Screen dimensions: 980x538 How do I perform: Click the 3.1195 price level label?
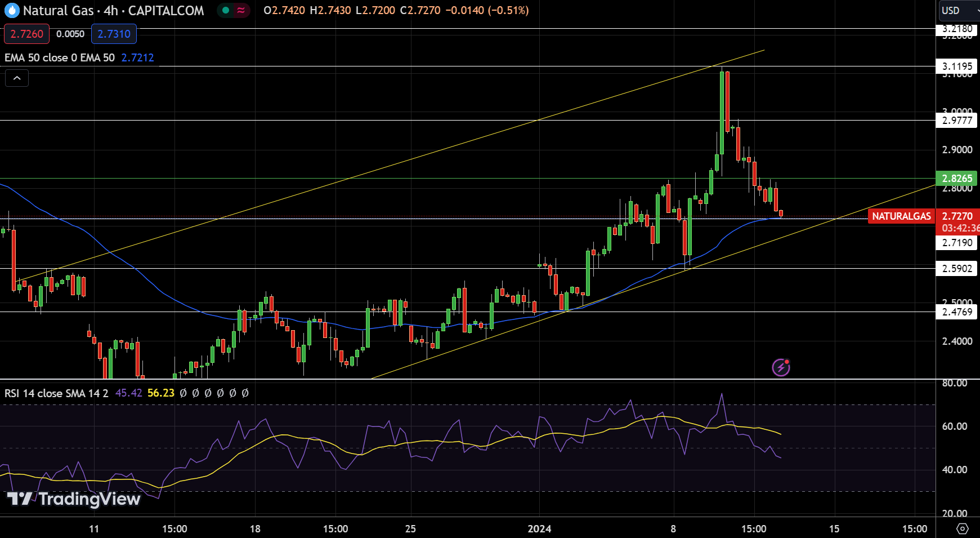tap(957, 66)
